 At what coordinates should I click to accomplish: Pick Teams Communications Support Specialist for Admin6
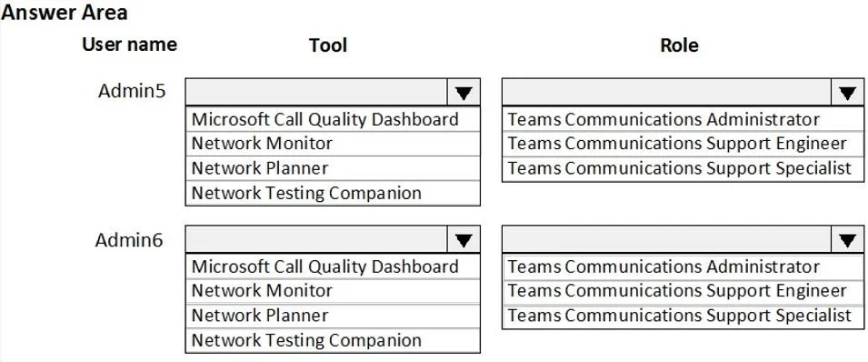(683, 316)
